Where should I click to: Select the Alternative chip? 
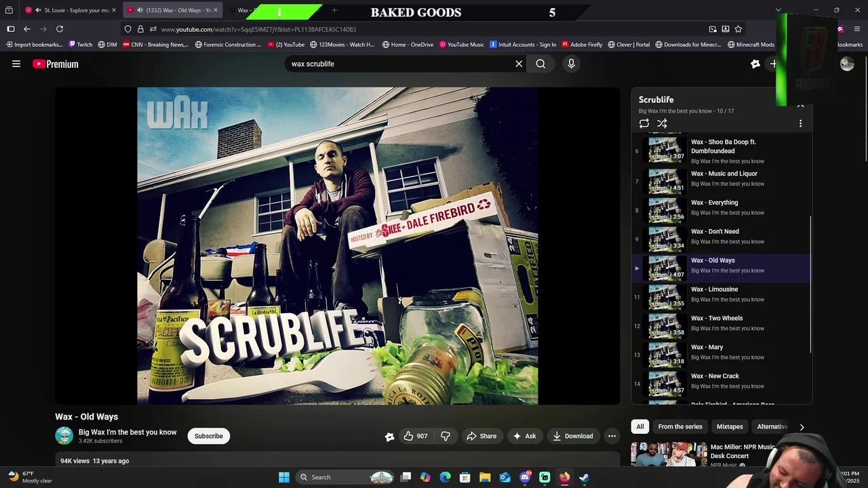(x=772, y=426)
